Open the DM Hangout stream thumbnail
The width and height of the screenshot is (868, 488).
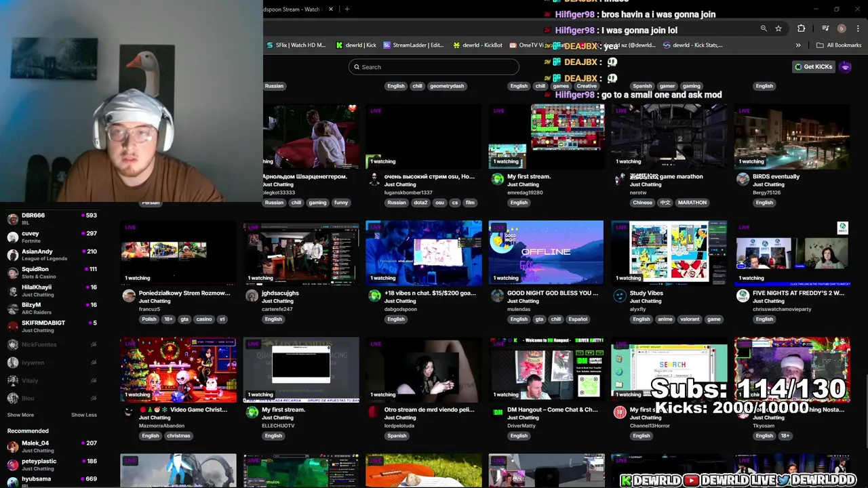547,369
